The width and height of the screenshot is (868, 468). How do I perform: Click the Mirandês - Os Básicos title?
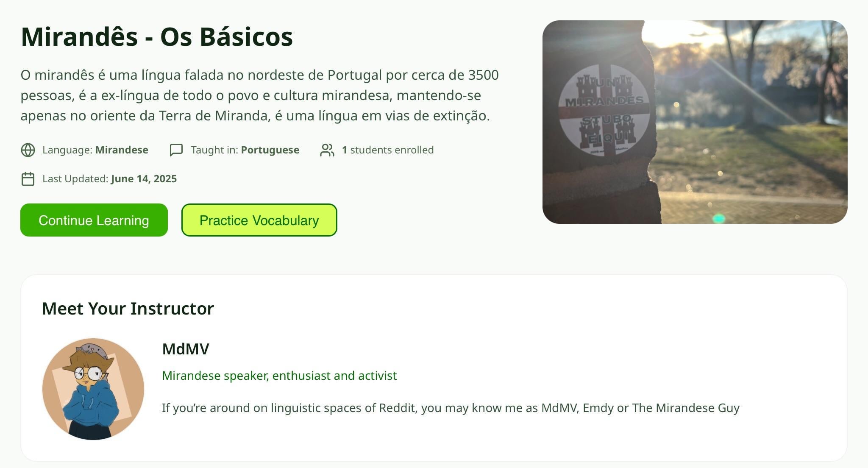coord(157,36)
